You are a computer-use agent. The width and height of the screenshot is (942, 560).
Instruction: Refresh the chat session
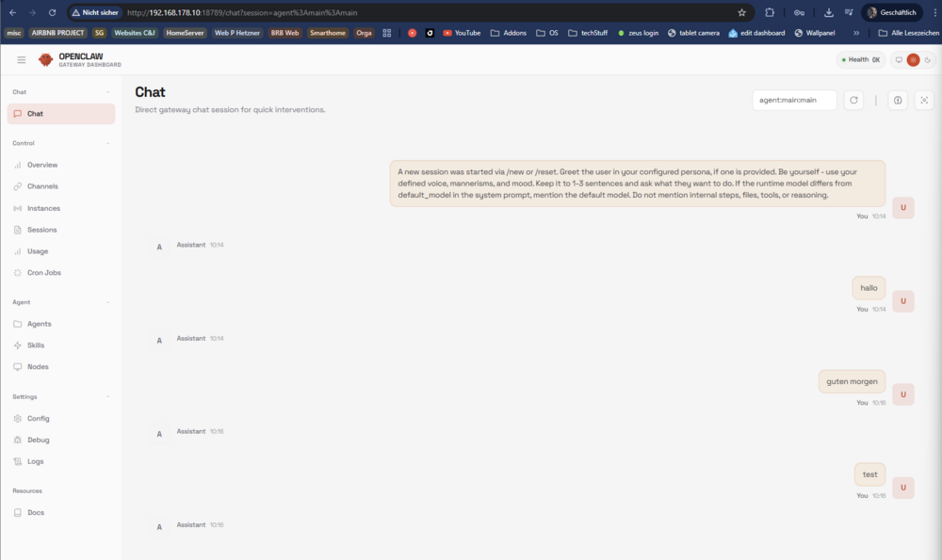(x=853, y=101)
